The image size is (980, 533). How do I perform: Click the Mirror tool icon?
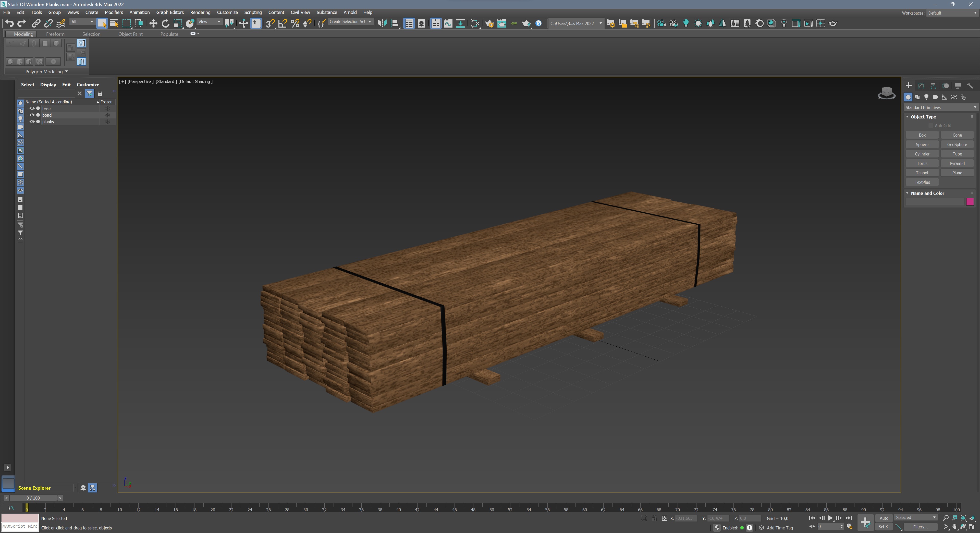pos(382,23)
